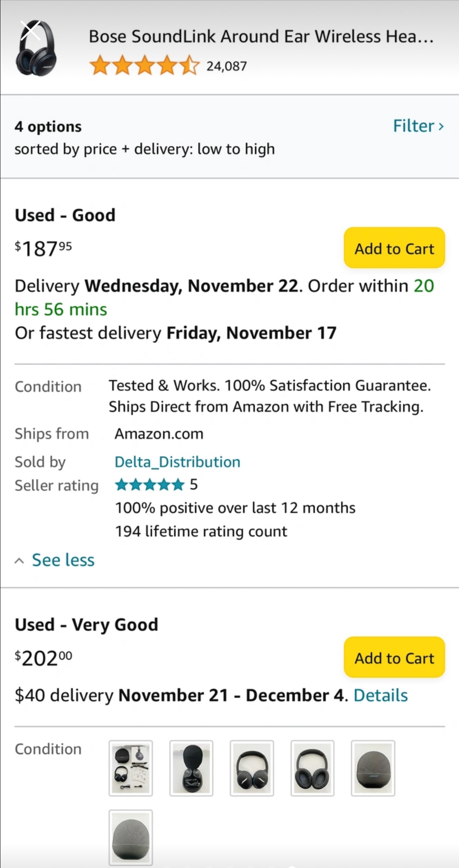Image resolution: width=459 pixels, height=868 pixels.
Task: Click the seller five-star rating icons
Action: coord(149,485)
